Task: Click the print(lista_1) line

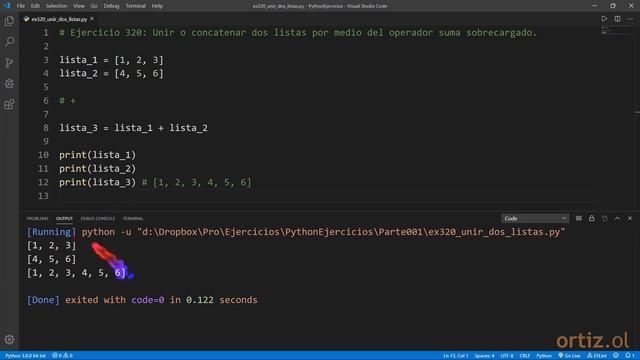Action: [97, 155]
